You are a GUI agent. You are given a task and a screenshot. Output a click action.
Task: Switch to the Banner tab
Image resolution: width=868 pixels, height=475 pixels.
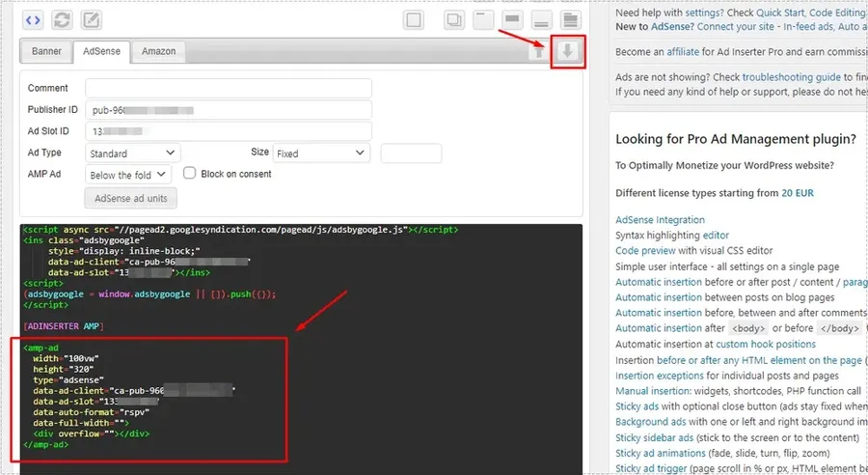46,51
